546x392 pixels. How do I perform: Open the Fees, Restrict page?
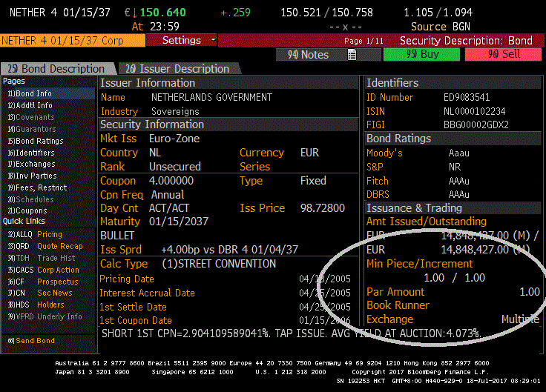pyautogui.click(x=37, y=187)
